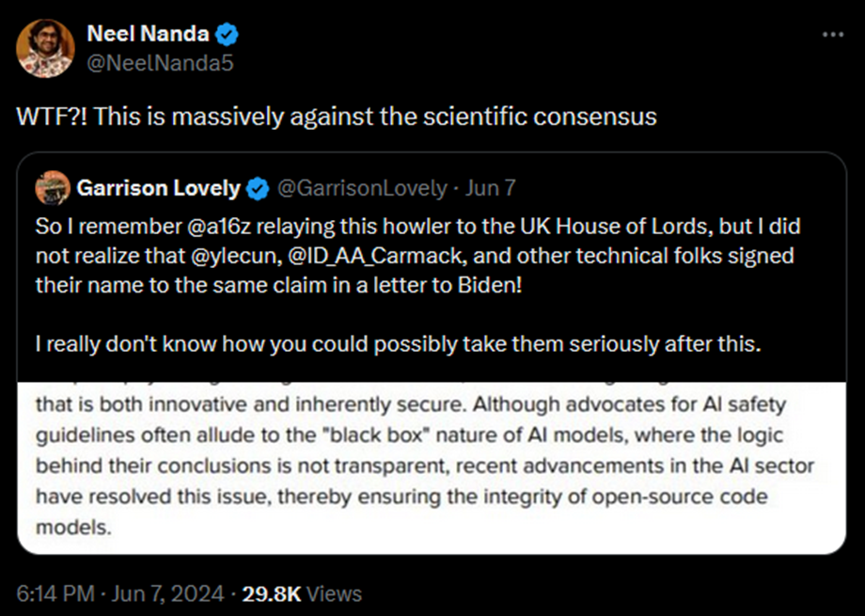865x616 pixels.
Task: Click the 'I really don't know how' sentence
Action: pyautogui.click(x=396, y=344)
